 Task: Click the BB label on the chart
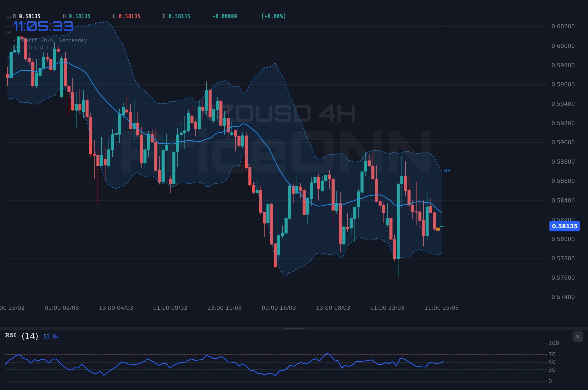click(x=447, y=170)
